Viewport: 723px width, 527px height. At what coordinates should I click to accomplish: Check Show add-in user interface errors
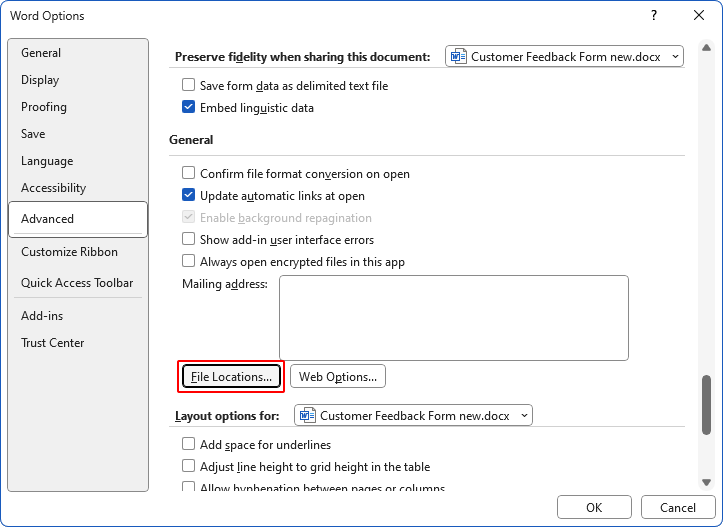188,240
